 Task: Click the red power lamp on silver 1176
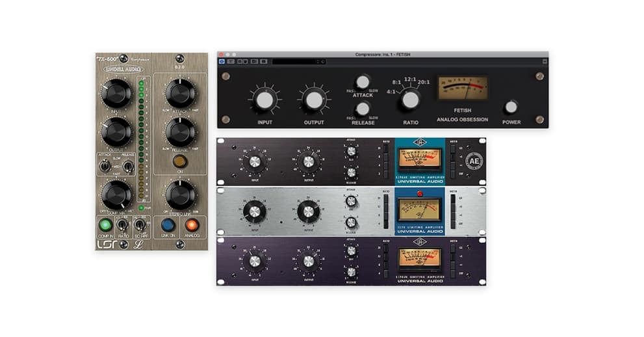click(419, 194)
